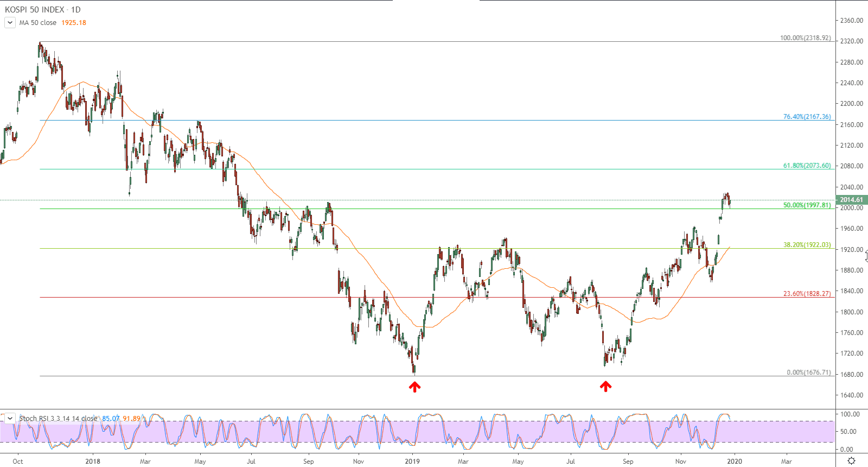Click the Stoch RSI value 91.89
Viewport: 868px width, 467px height.
tap(131, 418)
